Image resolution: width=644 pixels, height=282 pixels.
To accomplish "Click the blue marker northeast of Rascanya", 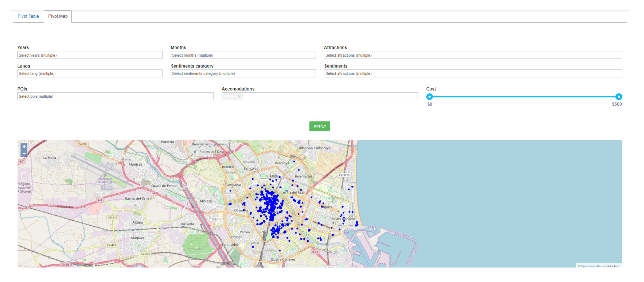I will [294, 161].
